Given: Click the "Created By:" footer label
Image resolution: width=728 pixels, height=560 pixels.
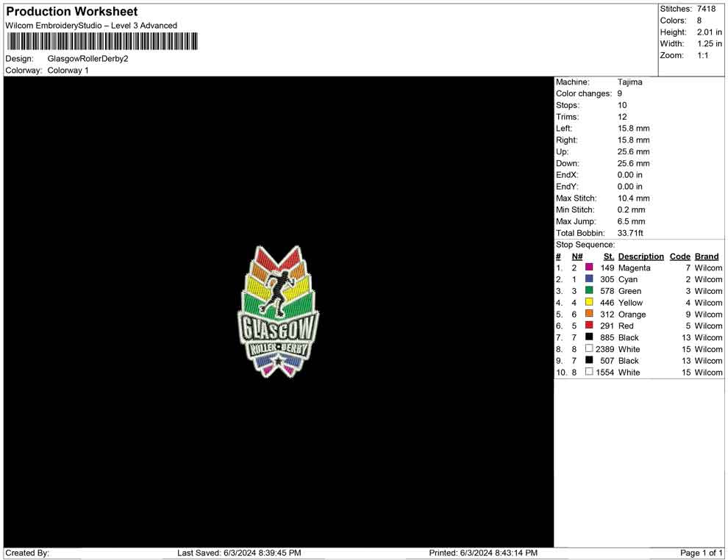Looking at the screenshot, I should point(27,553).
